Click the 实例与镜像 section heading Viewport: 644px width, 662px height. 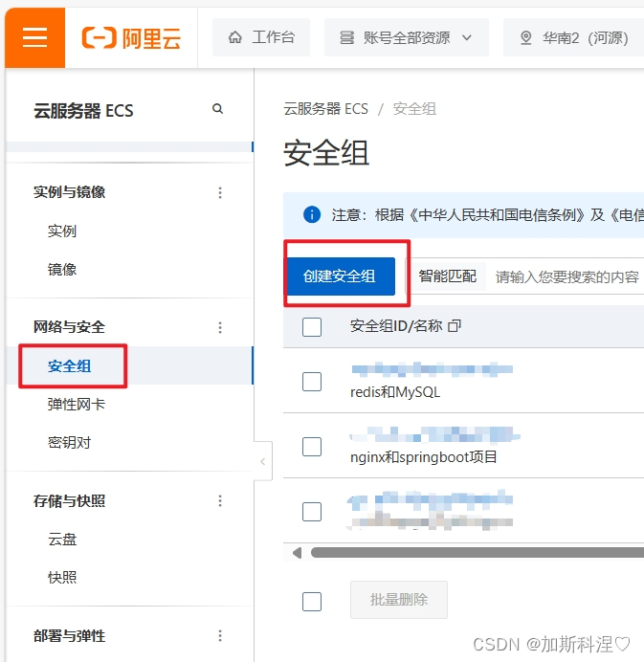[69, 192]
